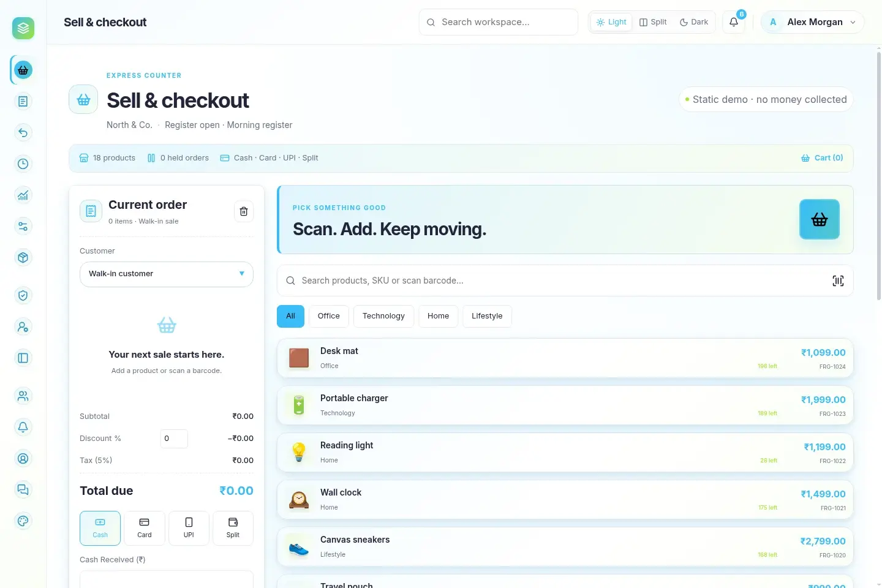
Task: Clear the current order with trash icon
Action: click(244, 211)
